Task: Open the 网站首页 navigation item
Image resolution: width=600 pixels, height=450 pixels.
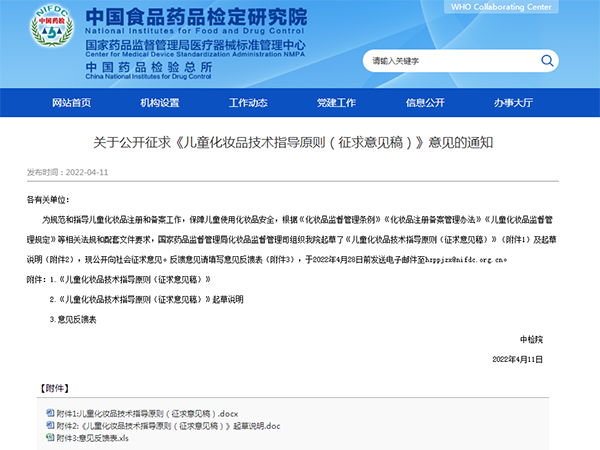Action: pyautogui.click(x=71, y=103)
